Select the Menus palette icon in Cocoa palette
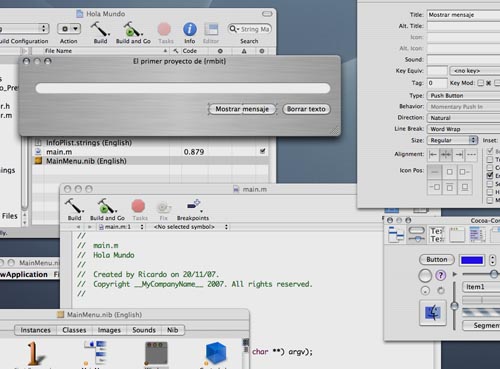Viewport: 500px width, 369px height. click(396, 234)
